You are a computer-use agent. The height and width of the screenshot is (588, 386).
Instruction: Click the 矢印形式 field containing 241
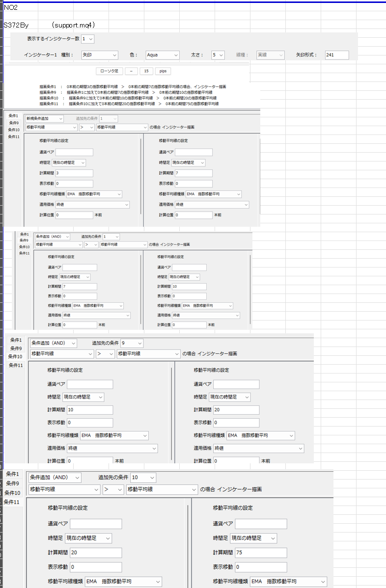pos(336,55)
